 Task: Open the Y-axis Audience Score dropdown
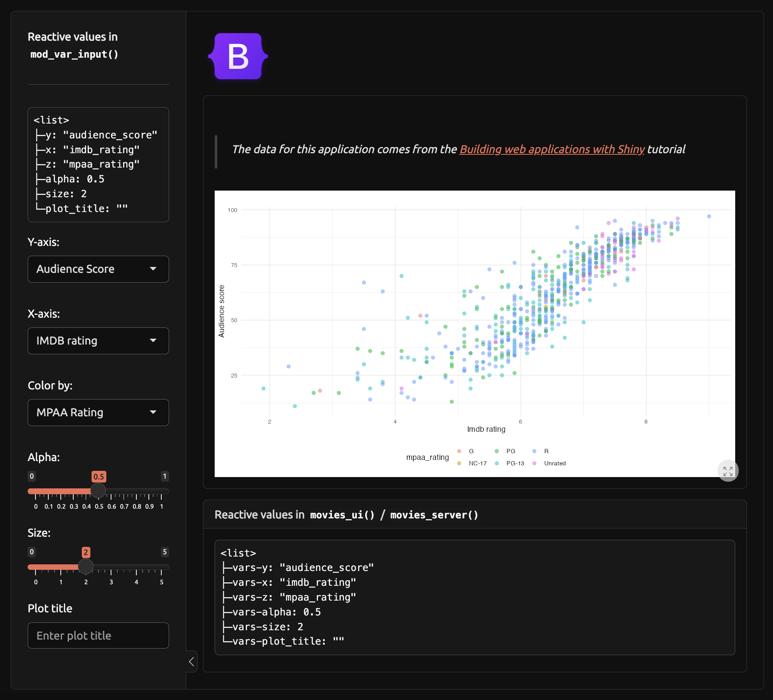[98, 269]
